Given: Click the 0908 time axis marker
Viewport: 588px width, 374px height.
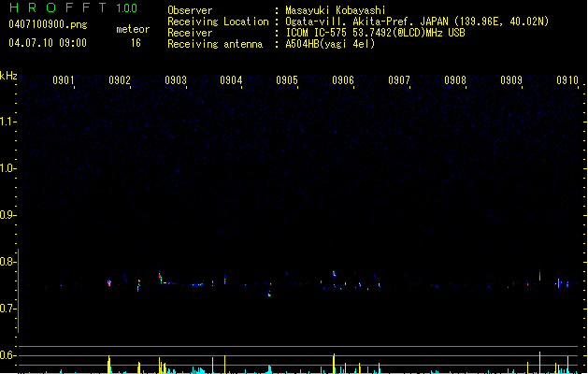Looking at the screenshot, I should point(455,79).
